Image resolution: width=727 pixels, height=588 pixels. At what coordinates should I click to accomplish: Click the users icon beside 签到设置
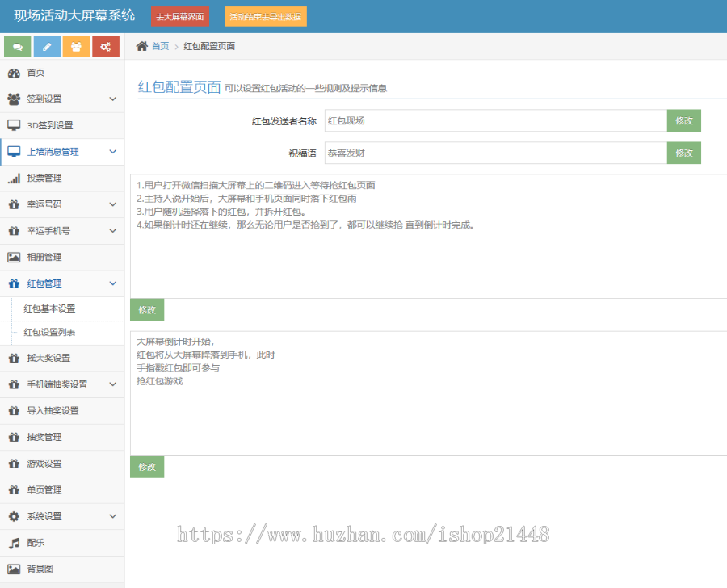[x=14, y=99]
